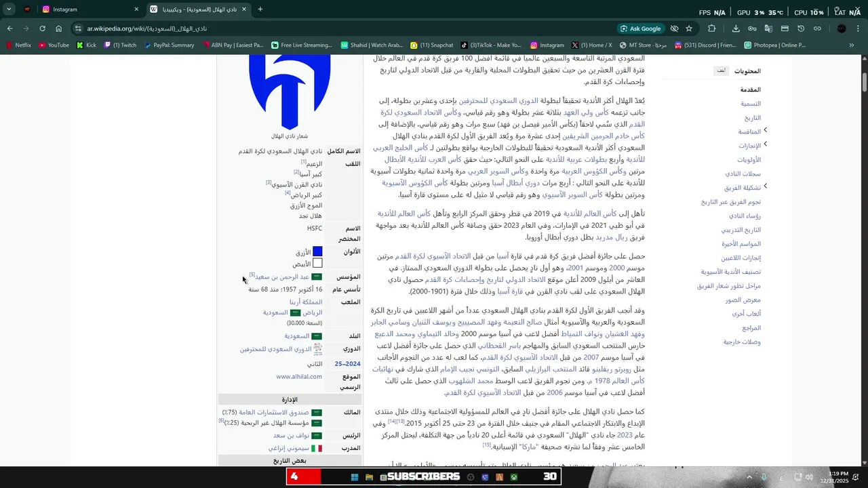Open the Netflix bookmark
This screenshot has width=868, height=488.
click(x=19, y=45)
